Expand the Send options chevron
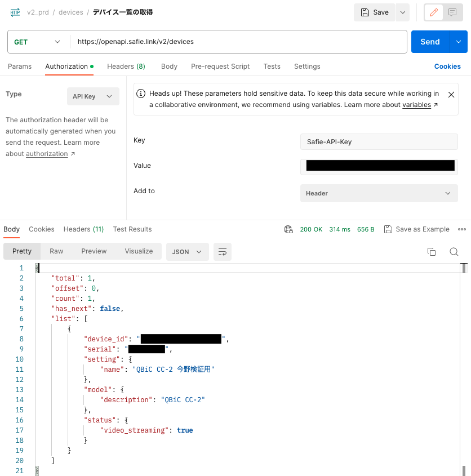471x476 pixels. 459,42
